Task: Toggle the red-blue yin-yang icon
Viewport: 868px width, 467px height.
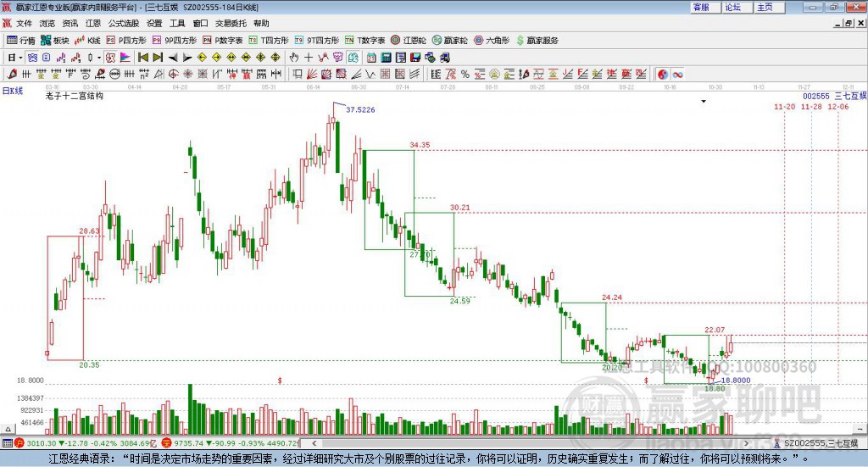Action: tap(663, 74)
